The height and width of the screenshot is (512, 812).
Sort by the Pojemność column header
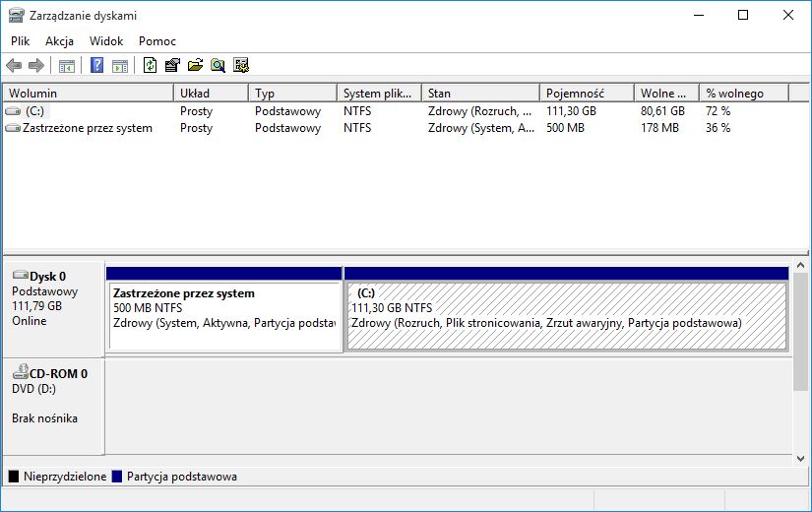tap(588, 94)
